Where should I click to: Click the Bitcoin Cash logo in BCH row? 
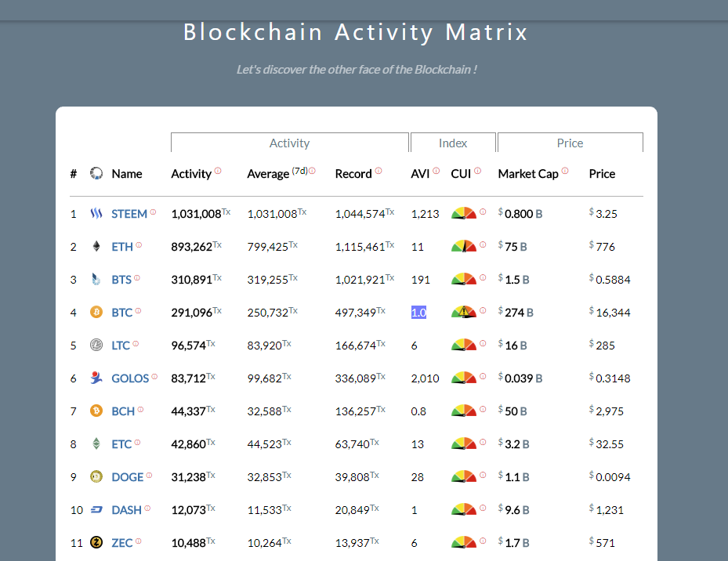point(96,411)
